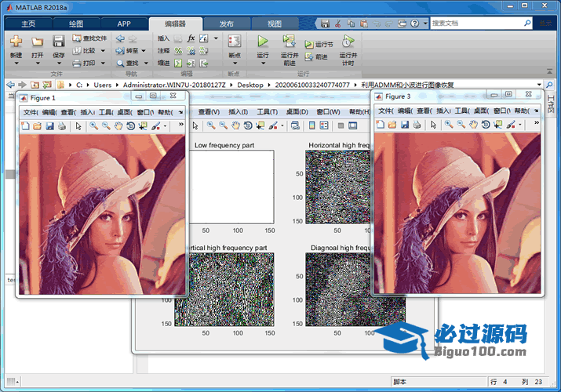The width and height of the screenshot is (561, 392).
Task: Click the percent comment icon
Action: [178, 51]
